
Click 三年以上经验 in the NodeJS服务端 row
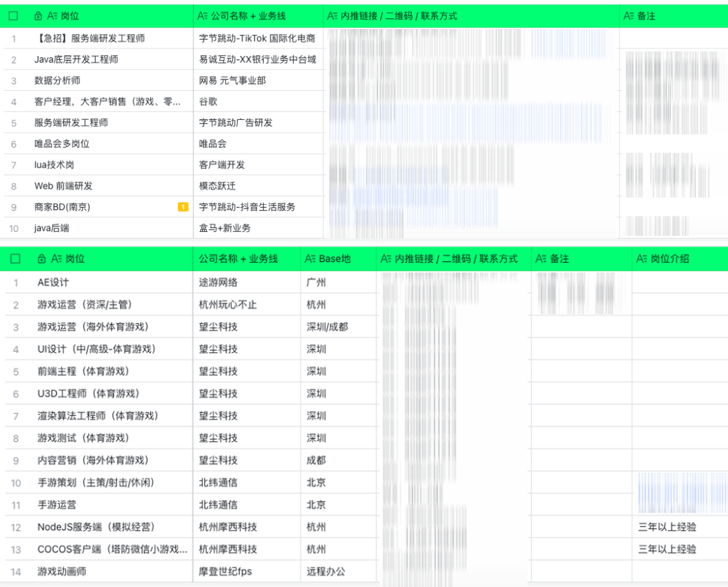(667, 526)
